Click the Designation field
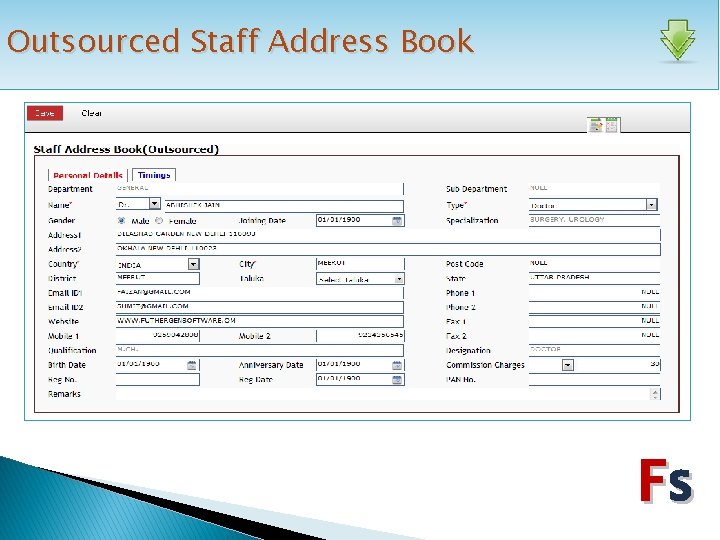Image resolution: width=720 pixels, height=540 pixels. (595, 350)
